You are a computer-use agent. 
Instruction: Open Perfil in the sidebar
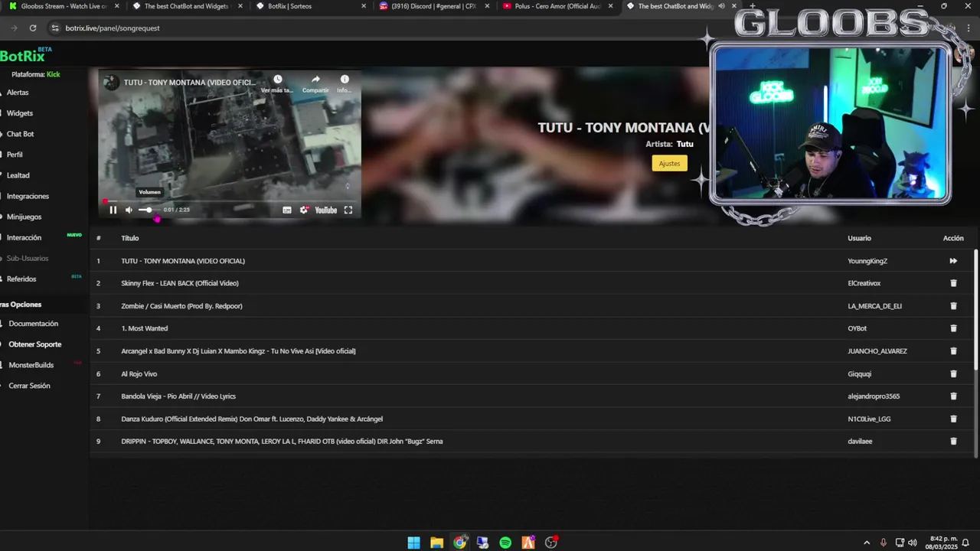pos(15,155)
